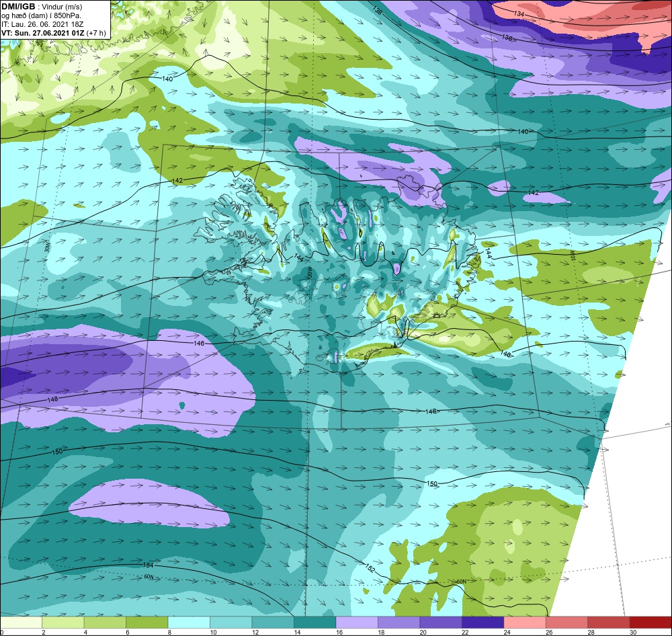672x636 pixels.
Task: Click the 'DMI/IGB : Vindur (m/s)' title text
Action: 42,7
